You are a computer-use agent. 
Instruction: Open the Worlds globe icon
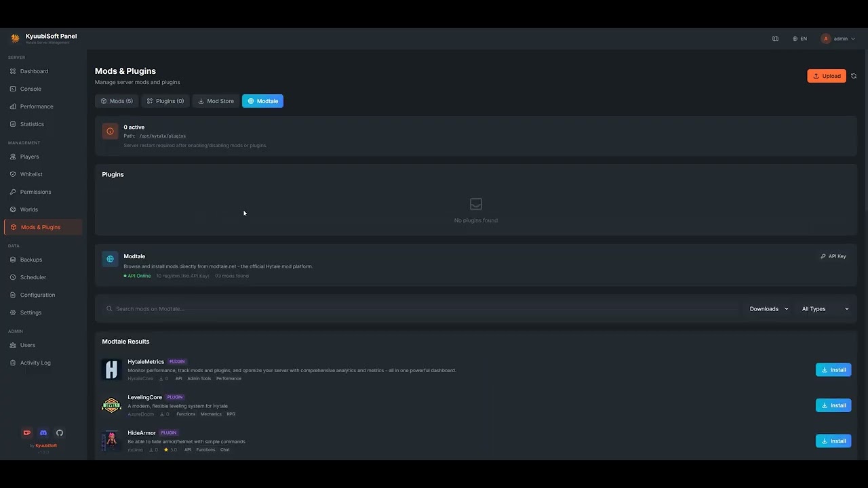click(x=13, y=209)
